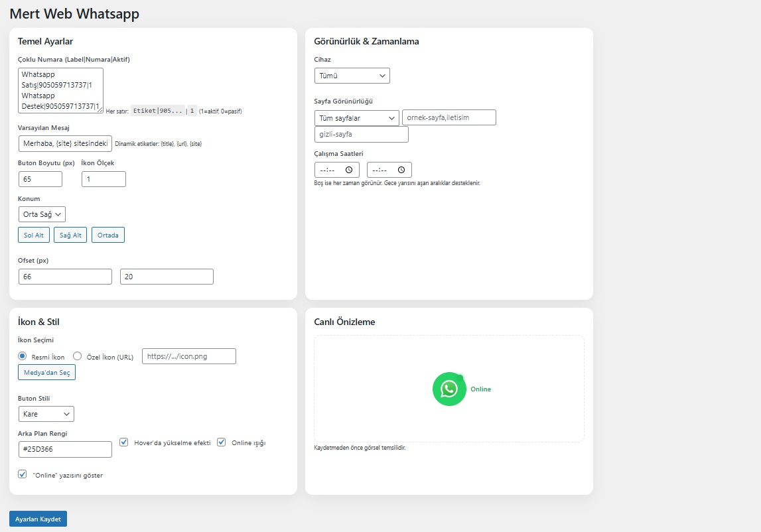This screenshot has height=532, width=761.
Task: Click clock icon in second working hours field
Action: pyautogui.click(x=401, y=170)
